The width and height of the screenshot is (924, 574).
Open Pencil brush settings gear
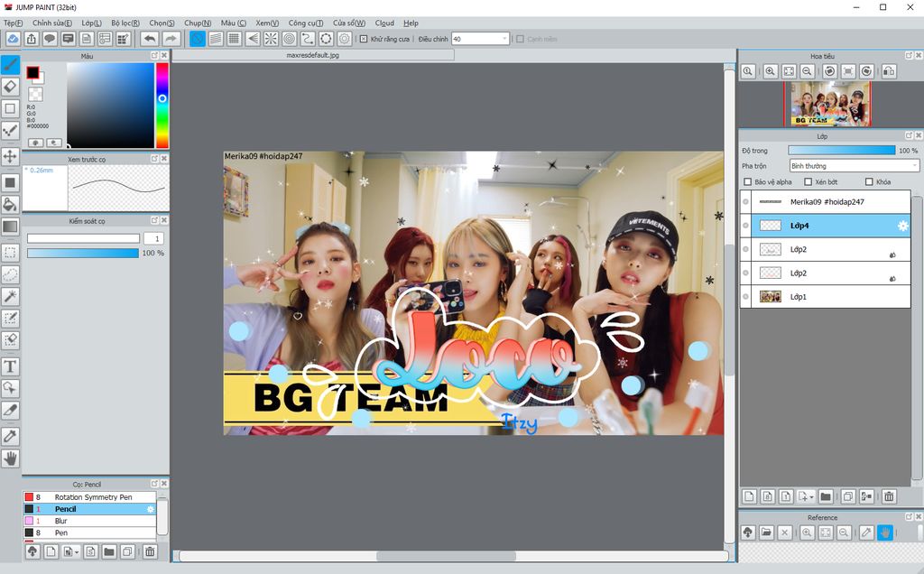click(151, 509)
